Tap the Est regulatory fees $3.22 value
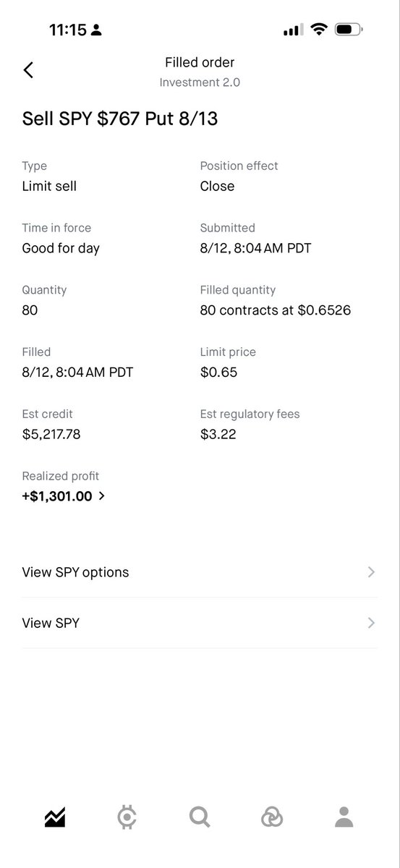400x868 pixels. pyautogui.click(x=218, y=434)
